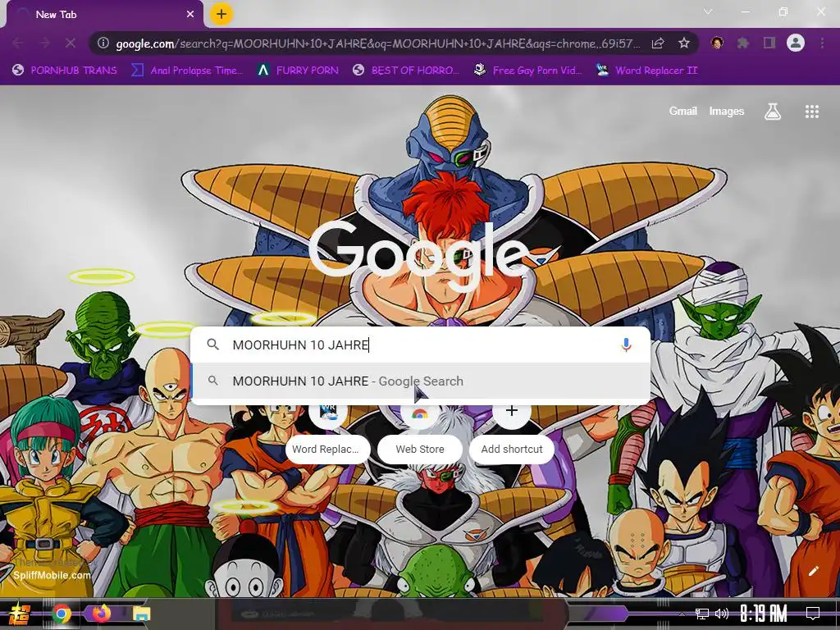Open the Chrome profile button

pos(796,43)
